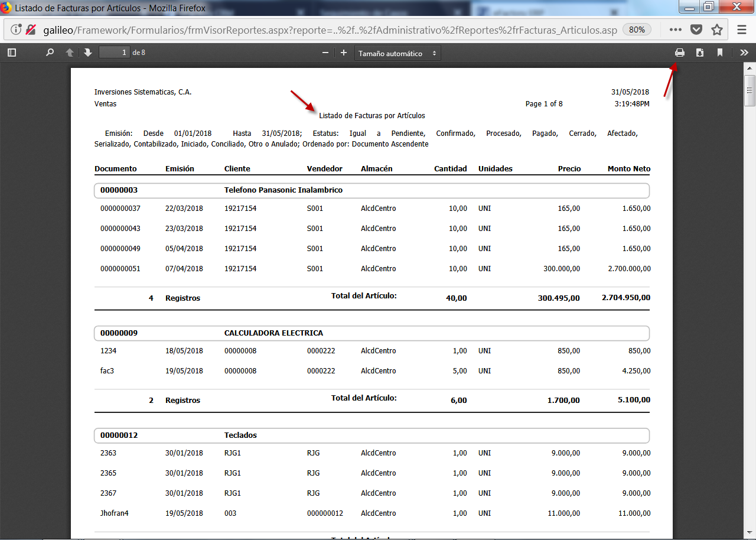Screen dimensions: 756x540
Task: Go to previous page arrow
Action: (x=70, y=53)
